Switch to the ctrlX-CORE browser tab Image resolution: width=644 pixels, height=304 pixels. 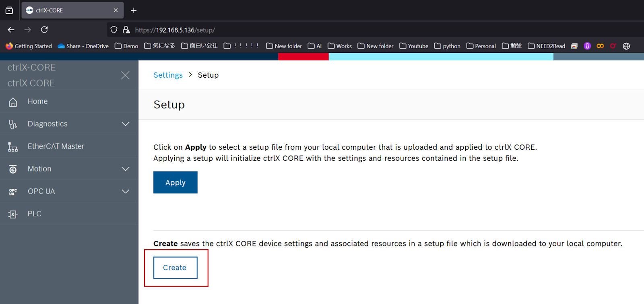72,10
